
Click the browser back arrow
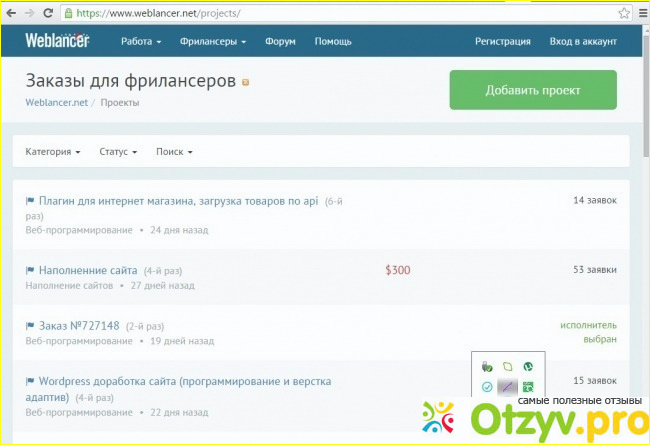coord(12,14)
